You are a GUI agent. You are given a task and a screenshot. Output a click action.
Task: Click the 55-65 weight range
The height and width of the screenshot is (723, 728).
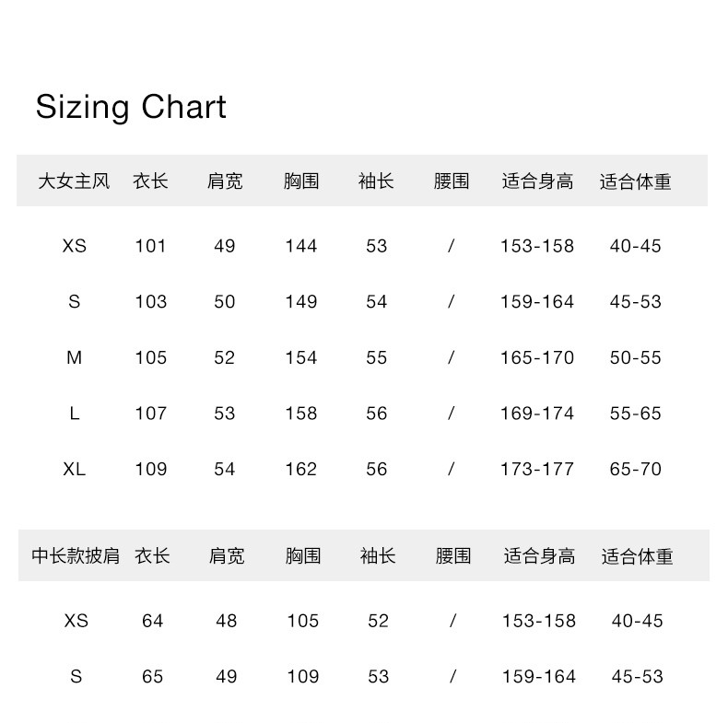[636, 414]
